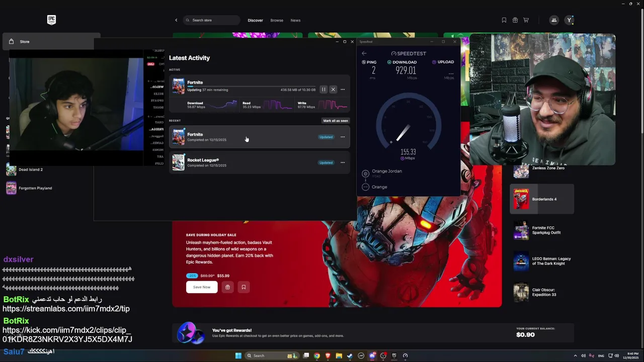Image resolution: width=644 pixels, height=362 pixels.
Task: Open the shopping cart icon
Action: (526, 20)
